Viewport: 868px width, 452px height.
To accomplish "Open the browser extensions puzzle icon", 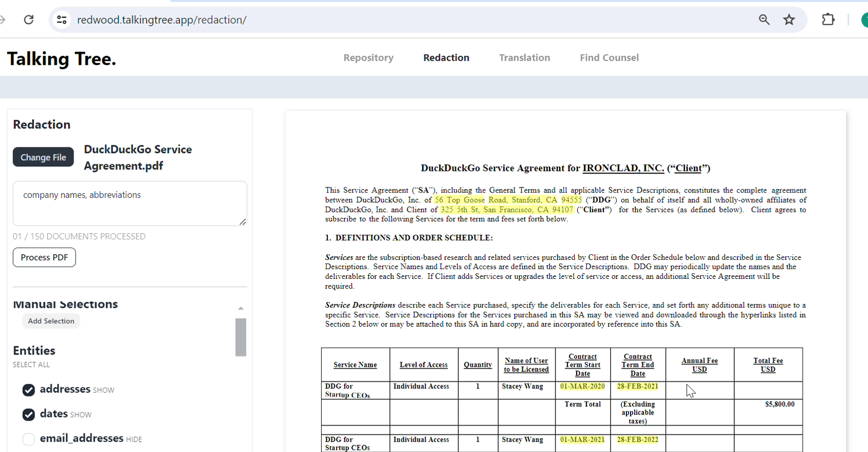I will click(x=828, y=20).
